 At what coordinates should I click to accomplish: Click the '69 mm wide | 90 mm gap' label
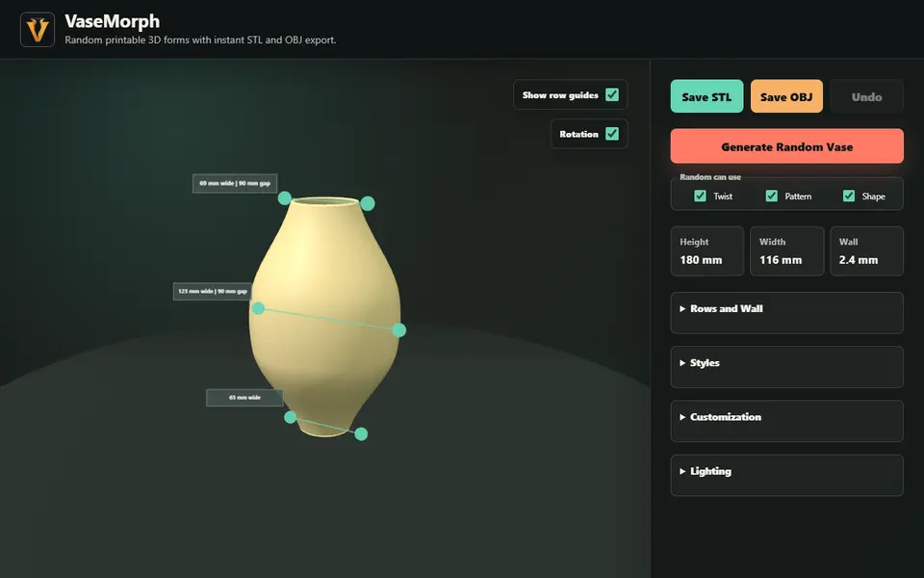pos(235,183)
